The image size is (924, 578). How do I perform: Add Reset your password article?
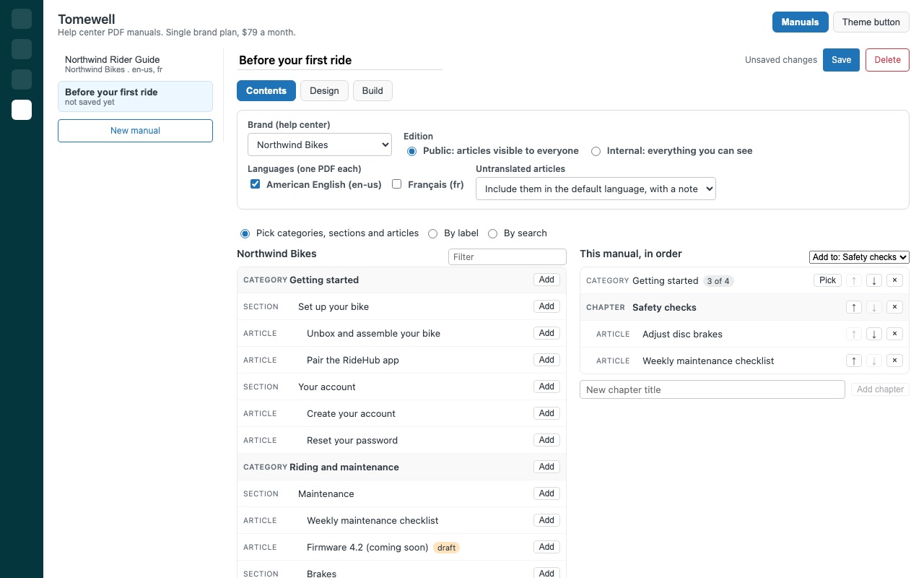pyautogui.click(x=546, y=440)
